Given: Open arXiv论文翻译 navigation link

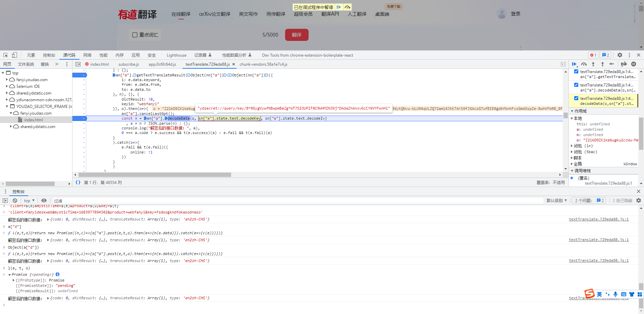Looking at the screenshot, I should [x=215, y=14].
